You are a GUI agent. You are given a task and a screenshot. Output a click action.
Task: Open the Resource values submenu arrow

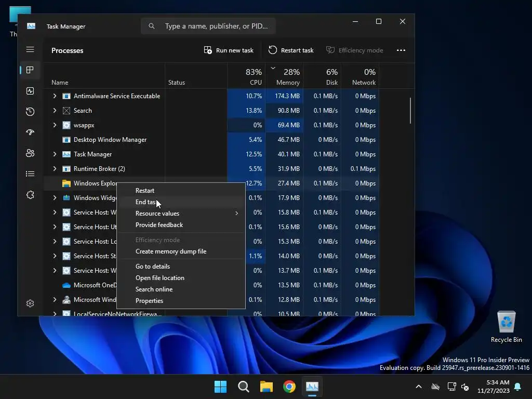pyautogui.click(x=237, y=214)
